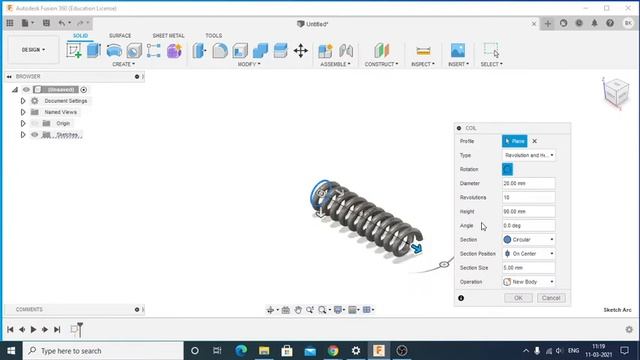640x360 pixels.
Task: Expand the Origin node
Action: (x=23, y=123)
